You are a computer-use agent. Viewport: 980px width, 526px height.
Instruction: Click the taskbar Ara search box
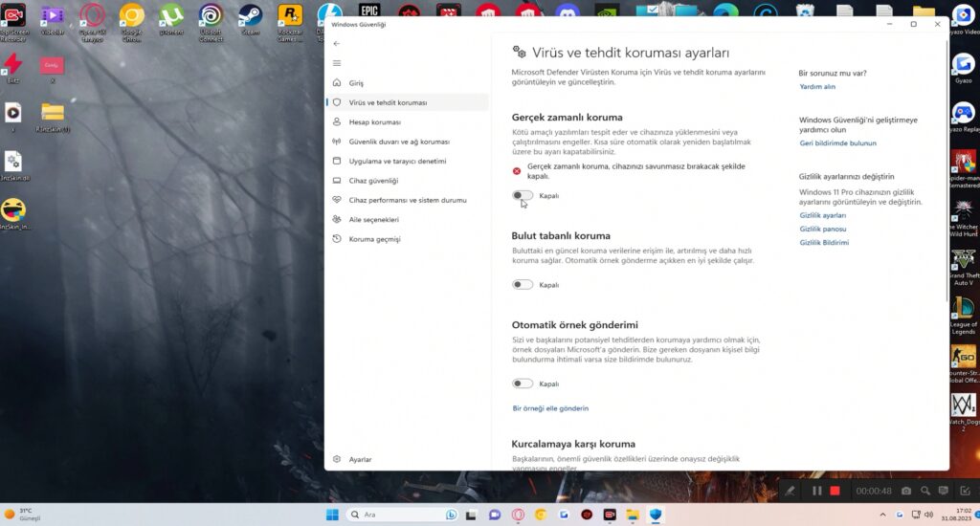click(403, 515)
